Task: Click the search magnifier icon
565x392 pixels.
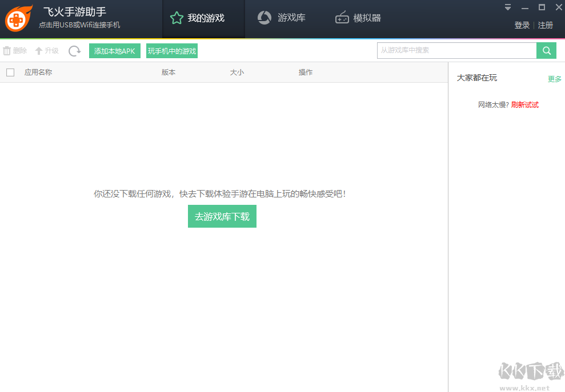Action: click(546, 50)
